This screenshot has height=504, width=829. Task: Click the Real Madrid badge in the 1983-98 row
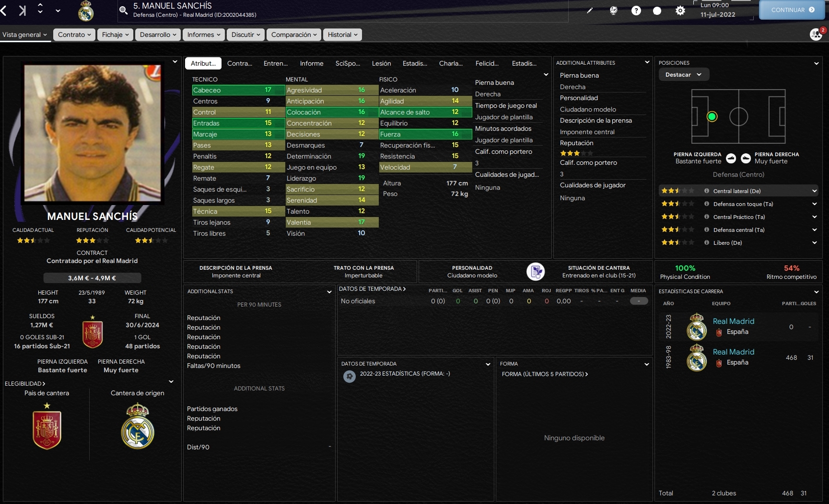(x=696, y=357)
